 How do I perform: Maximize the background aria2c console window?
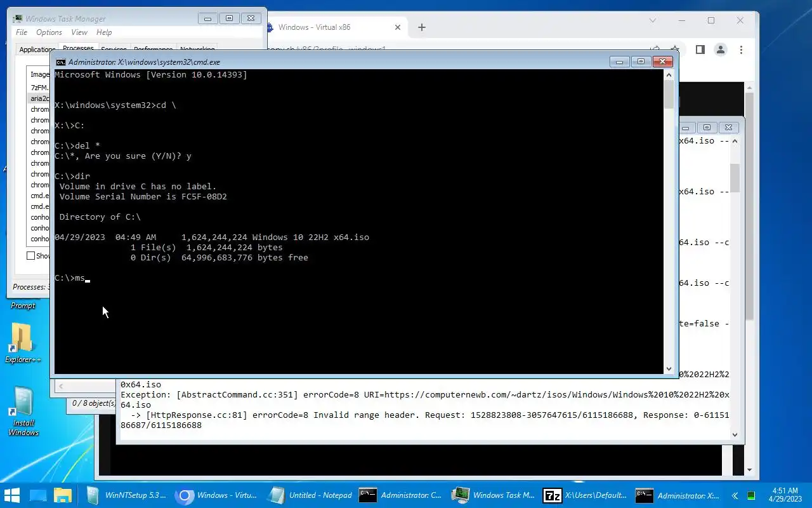click(707, 128)
